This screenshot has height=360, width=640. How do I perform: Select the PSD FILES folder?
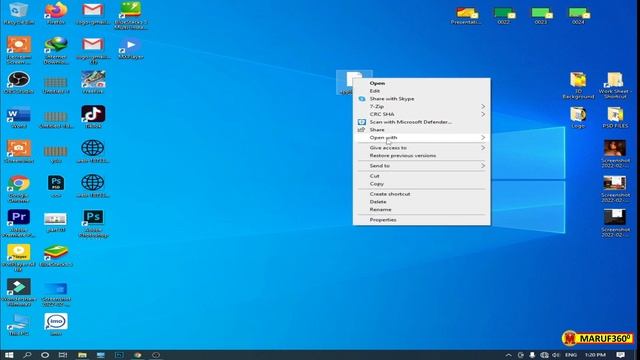[x=615, y=118]
